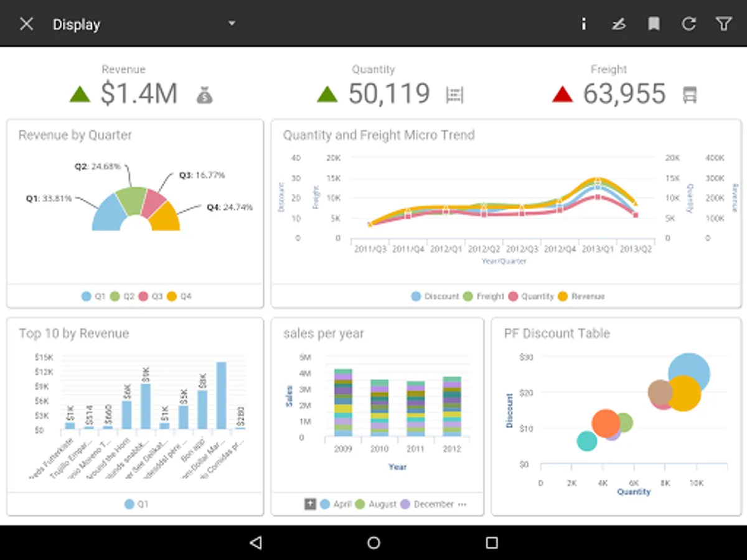The image size is (747, 560).
Task: Tap the Q1: 33.81% label
Action: point(49,198)
